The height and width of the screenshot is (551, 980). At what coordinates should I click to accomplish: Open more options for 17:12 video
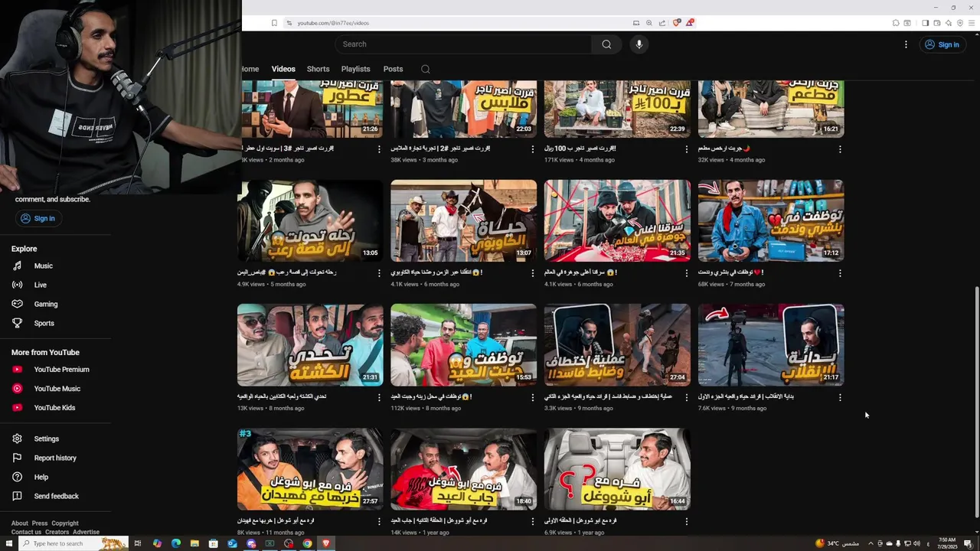(840, 273)
